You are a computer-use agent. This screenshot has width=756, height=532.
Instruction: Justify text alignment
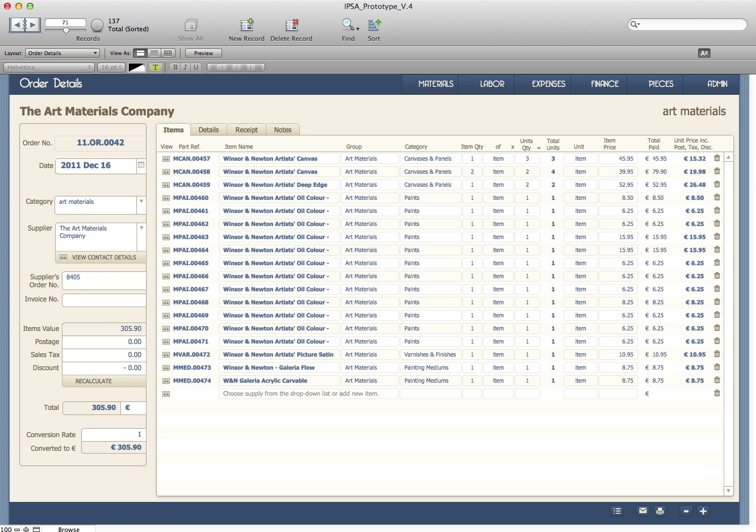258,68
